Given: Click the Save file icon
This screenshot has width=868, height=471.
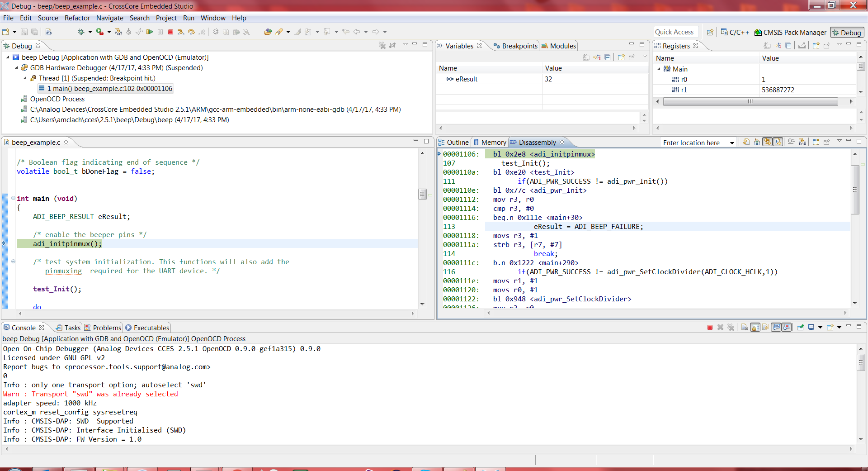Looking at the screenshot, I should (x=24, y=32).
